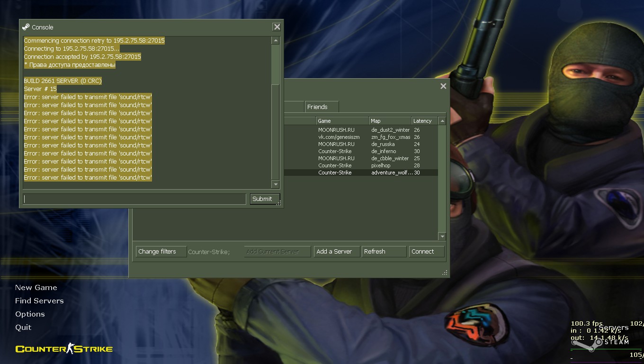Click the 'Connection accepted by 195.2.75.58:27015' console line
This screenshot has width=644, height=364.
[x=82, y=57]
